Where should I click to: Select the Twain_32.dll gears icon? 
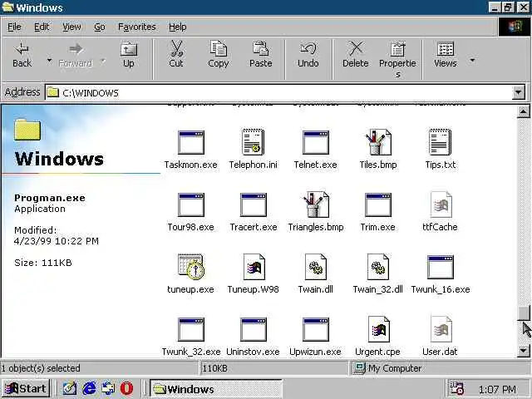coord(378,267)
